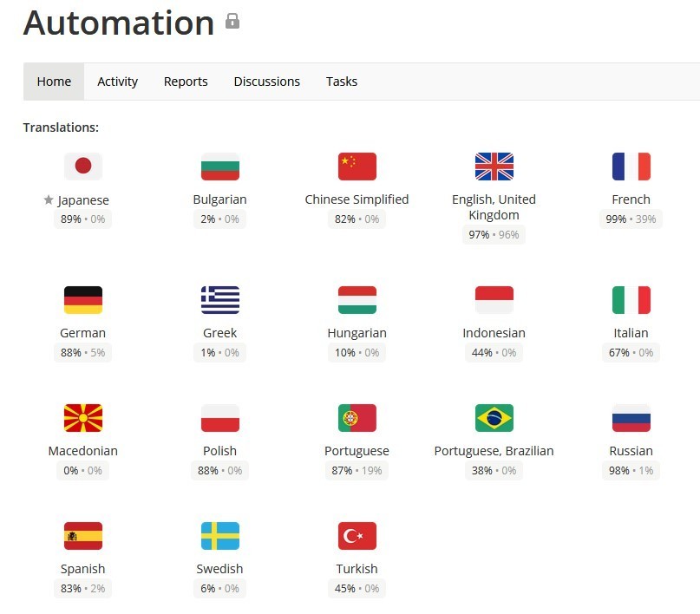
Task: Click Greek progress badge 1% • 0%
Action: click(x=219, y=352)
